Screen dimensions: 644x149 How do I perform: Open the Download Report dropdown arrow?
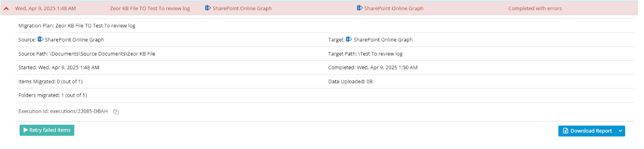tap(621, 131)
